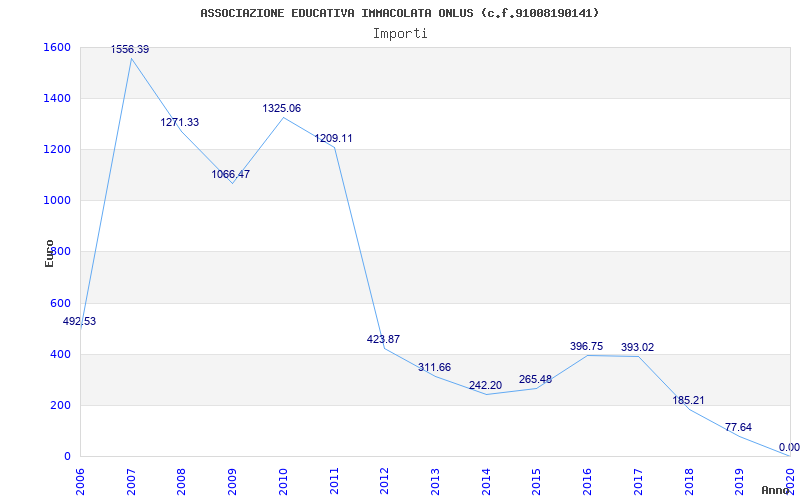Select the 396.75 data label
Viewport: 800px width, 500px height.
pos(586,346)
